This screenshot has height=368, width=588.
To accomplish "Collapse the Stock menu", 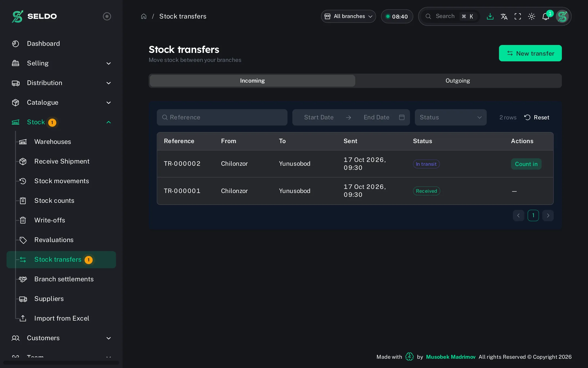I will click(61, 122).
